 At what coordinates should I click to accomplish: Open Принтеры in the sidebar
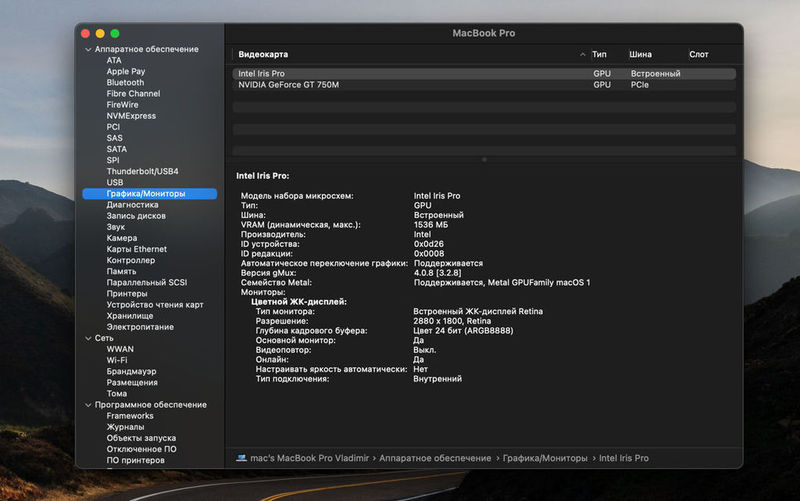point(127,294)
